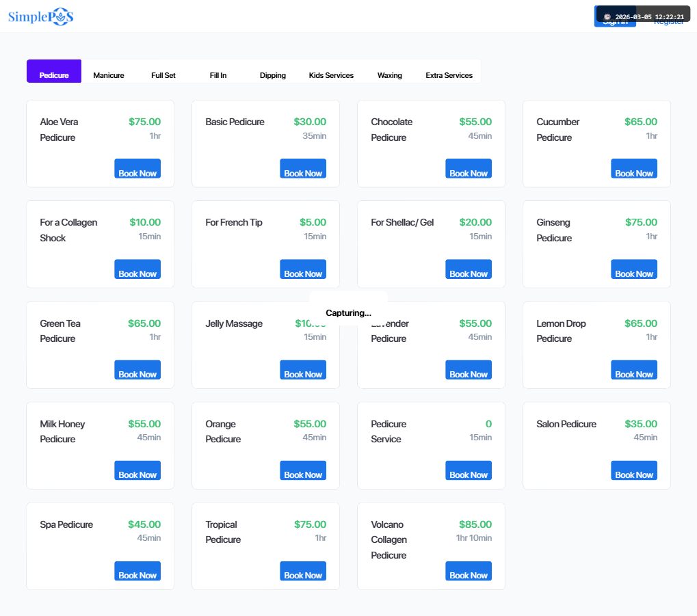Viewport: 697px width, 616px height.
Task: Book the Ginseng Pedicure
Action: point(634,269)
